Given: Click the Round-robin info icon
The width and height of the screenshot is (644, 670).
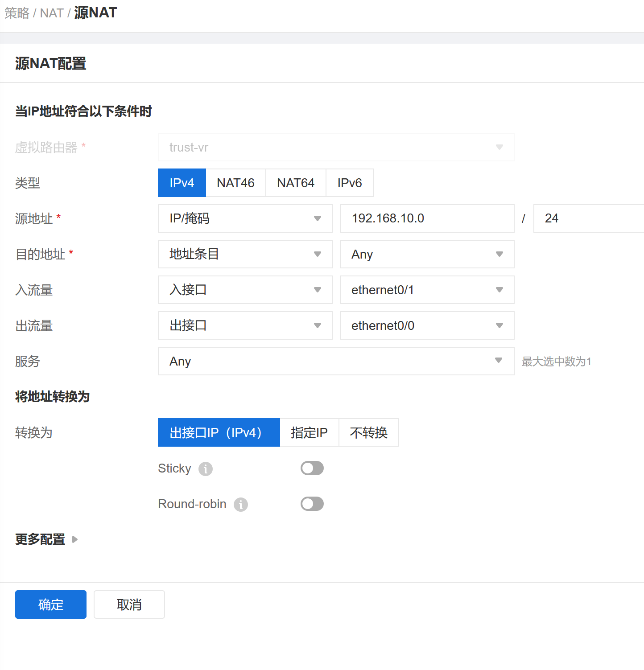Looking at the screenshot, I should [241, 505].
